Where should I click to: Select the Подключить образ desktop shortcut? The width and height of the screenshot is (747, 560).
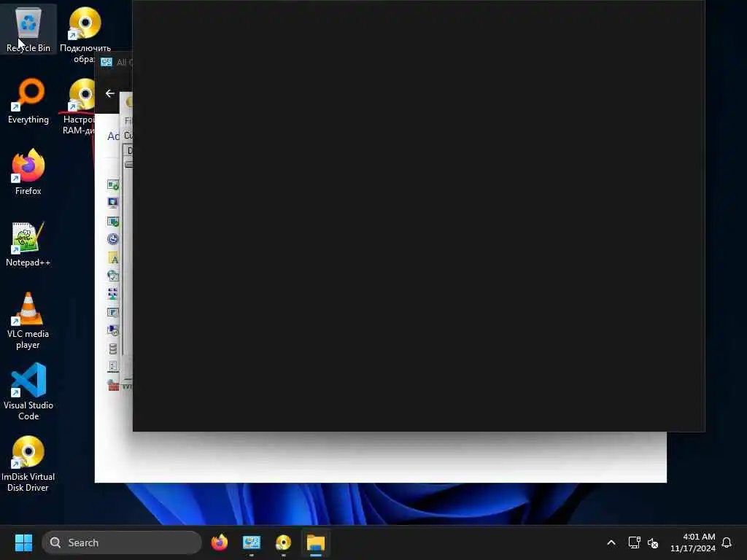pos(85,34)
